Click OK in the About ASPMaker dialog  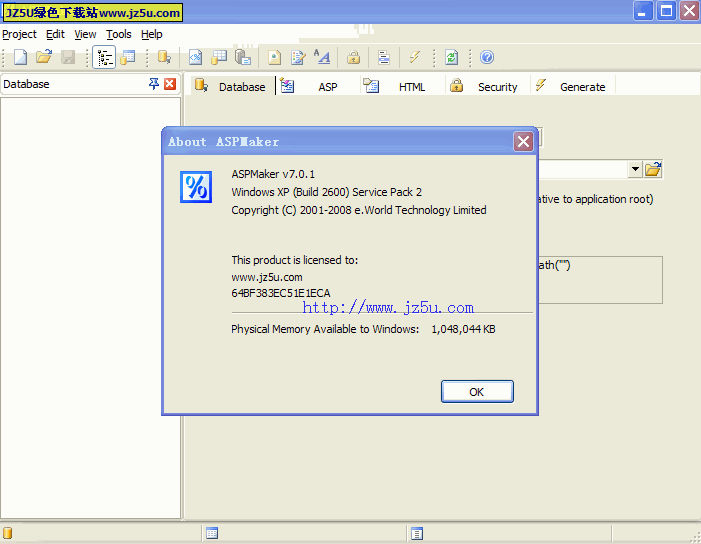pyautogui.click(x=477, y=392)
